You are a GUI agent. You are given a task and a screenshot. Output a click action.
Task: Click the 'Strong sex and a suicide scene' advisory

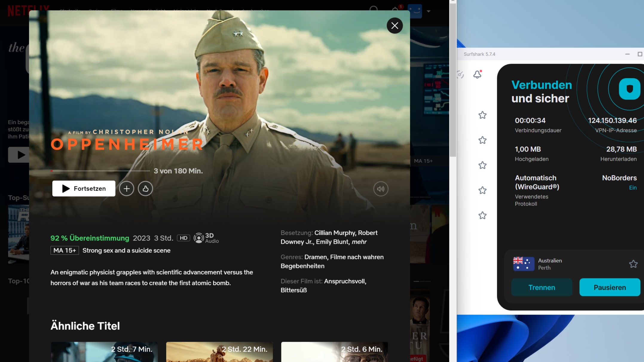coord(126,250)
